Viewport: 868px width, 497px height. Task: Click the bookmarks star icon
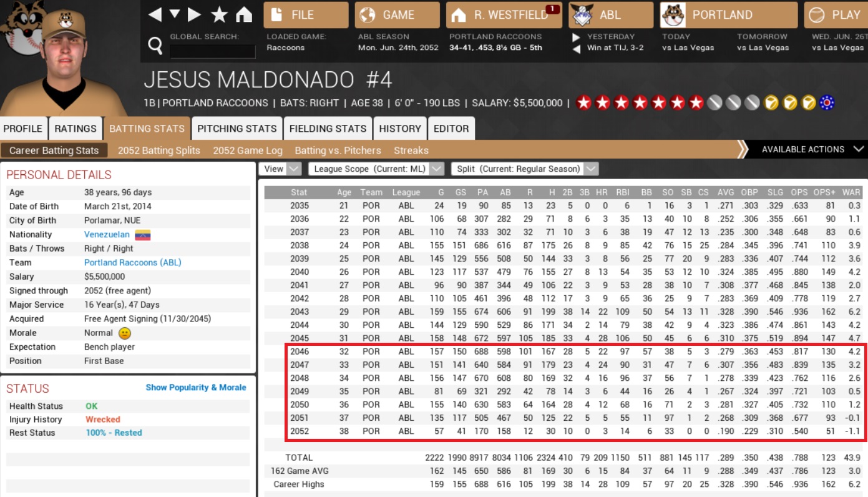[x=219, y=14]
